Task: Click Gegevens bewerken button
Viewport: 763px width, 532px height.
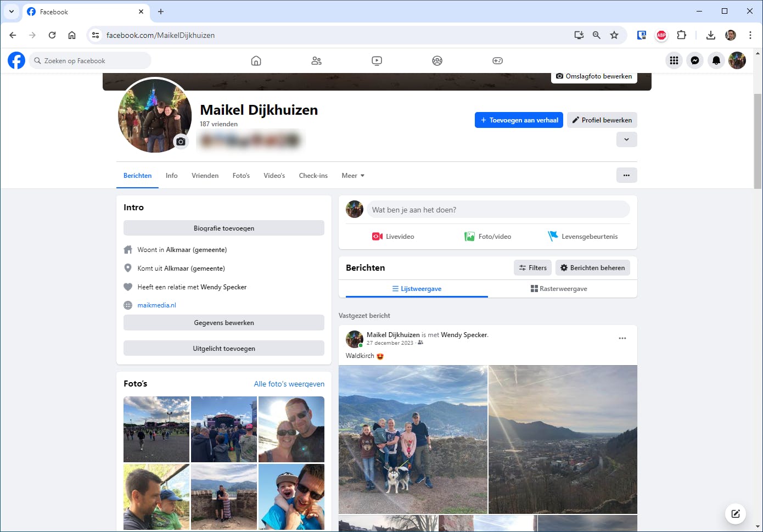Action: click(224, 323)
